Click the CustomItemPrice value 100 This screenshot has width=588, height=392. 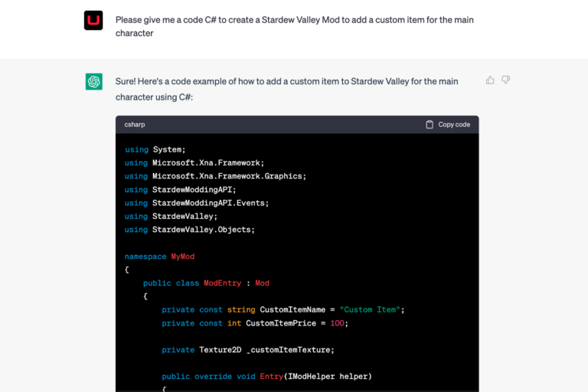pos(337,323)
